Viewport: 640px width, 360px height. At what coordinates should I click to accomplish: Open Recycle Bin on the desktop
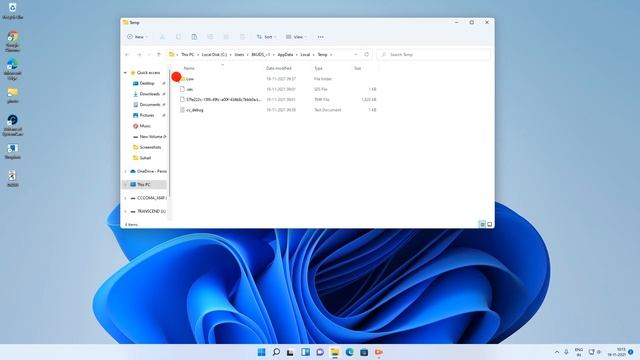pyautogui.click(x=13, y=11)
